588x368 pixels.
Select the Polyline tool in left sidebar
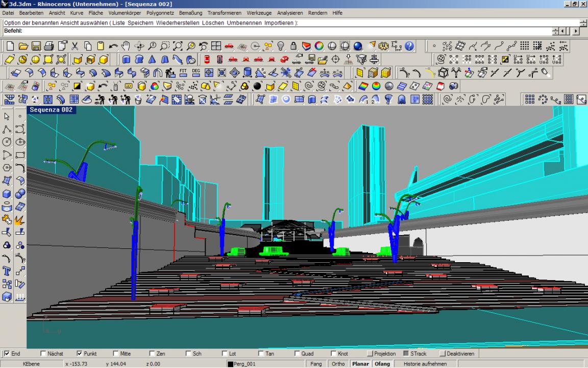pos(7,129)
